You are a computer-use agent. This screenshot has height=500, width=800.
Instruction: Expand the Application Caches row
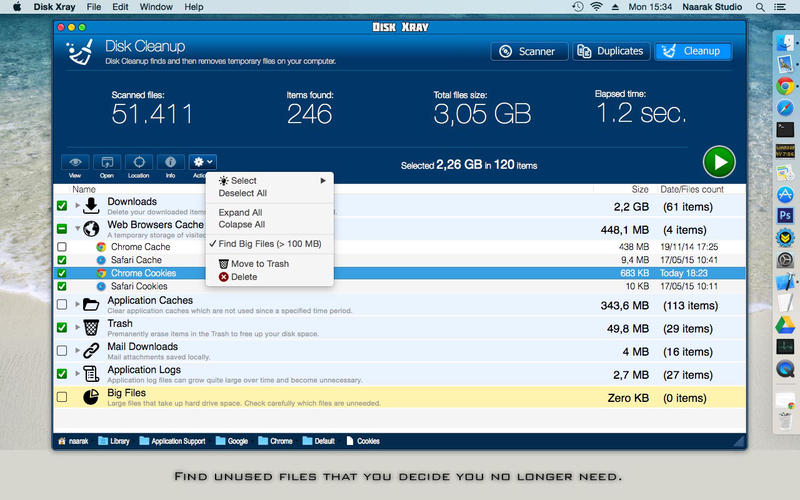coord(77,305)
